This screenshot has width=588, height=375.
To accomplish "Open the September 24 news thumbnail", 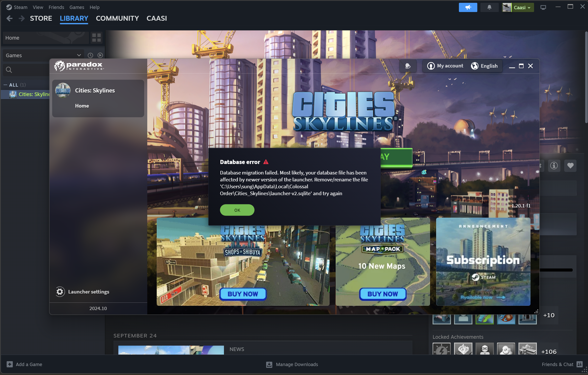I will (x=171, y=350).
